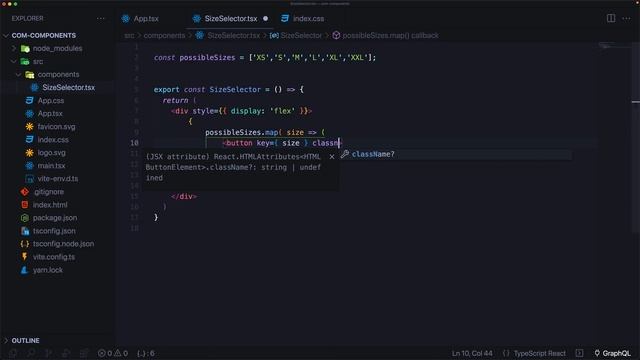This screenshot has width=640, height=360.
Task: Change language mode 'TypeScript React'
Action: coord(539,353)
